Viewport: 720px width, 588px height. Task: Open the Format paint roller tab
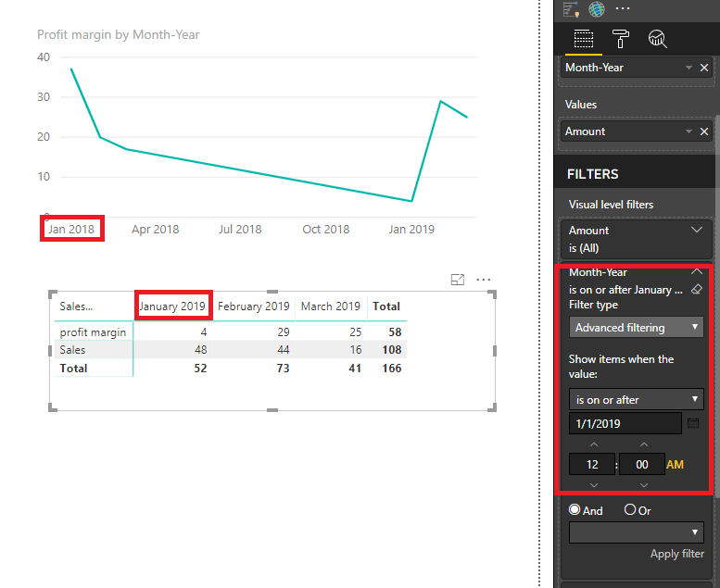coord(620,39)
